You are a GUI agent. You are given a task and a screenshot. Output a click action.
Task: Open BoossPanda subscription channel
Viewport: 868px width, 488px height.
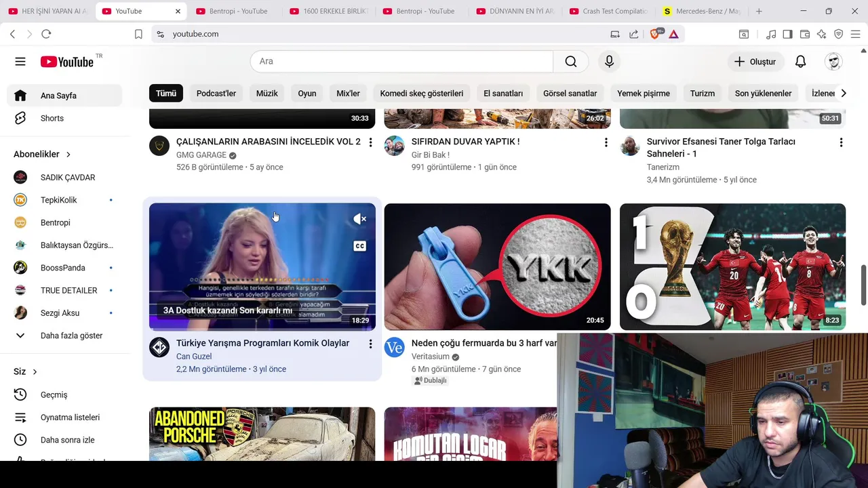tap(64, 268)
